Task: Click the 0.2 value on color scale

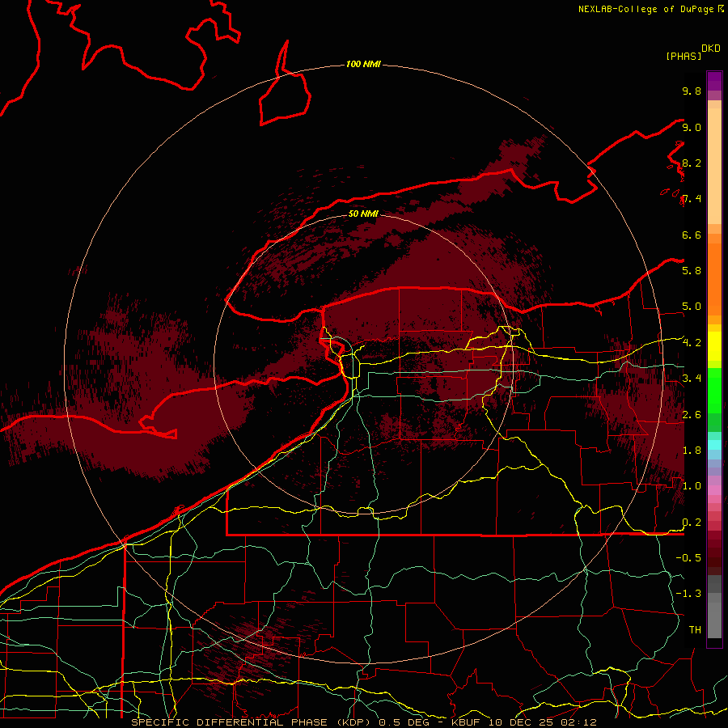Action: pyautogui.click(x=692, y=522)
